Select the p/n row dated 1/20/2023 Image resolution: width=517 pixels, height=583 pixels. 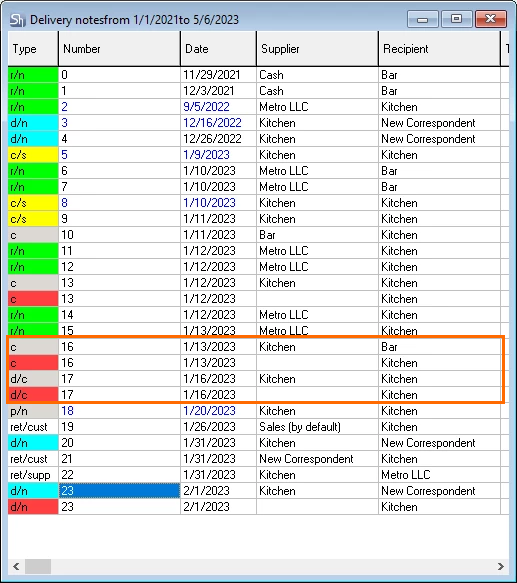click(x=254, y=411)
